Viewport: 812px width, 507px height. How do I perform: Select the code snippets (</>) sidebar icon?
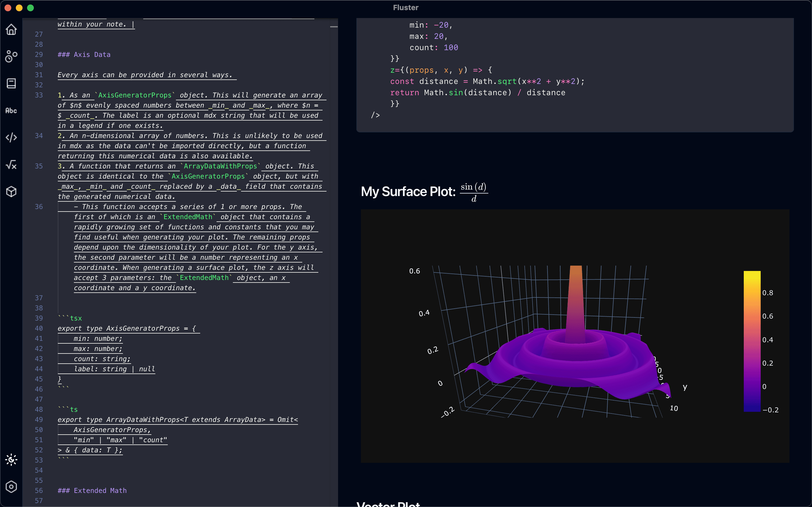[11, 137]
